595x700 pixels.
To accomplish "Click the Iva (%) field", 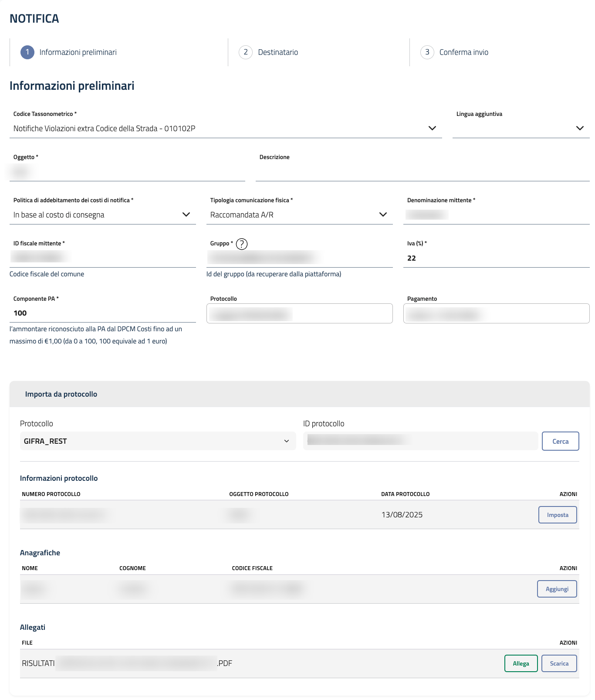I will (496, 258).
